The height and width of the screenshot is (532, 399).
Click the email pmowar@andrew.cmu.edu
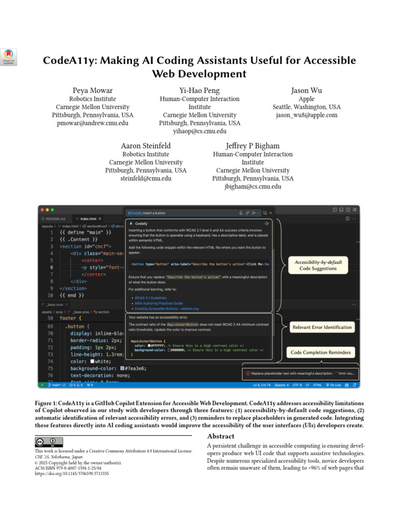pos(92,123)
